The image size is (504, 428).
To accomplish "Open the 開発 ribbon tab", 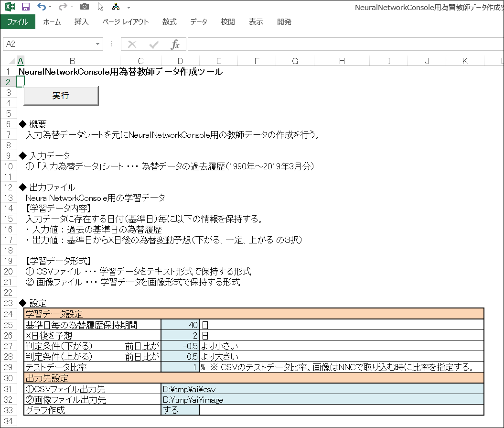I will (x=284, y=22).
